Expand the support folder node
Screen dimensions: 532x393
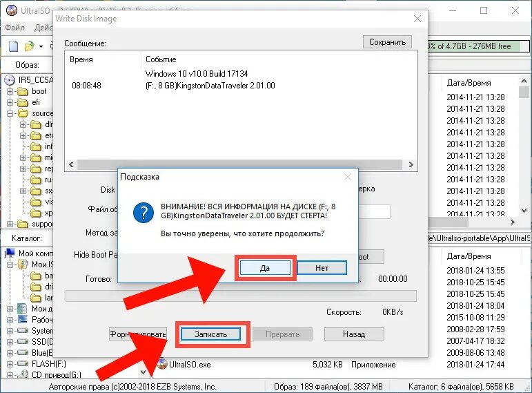pos(10,224)
